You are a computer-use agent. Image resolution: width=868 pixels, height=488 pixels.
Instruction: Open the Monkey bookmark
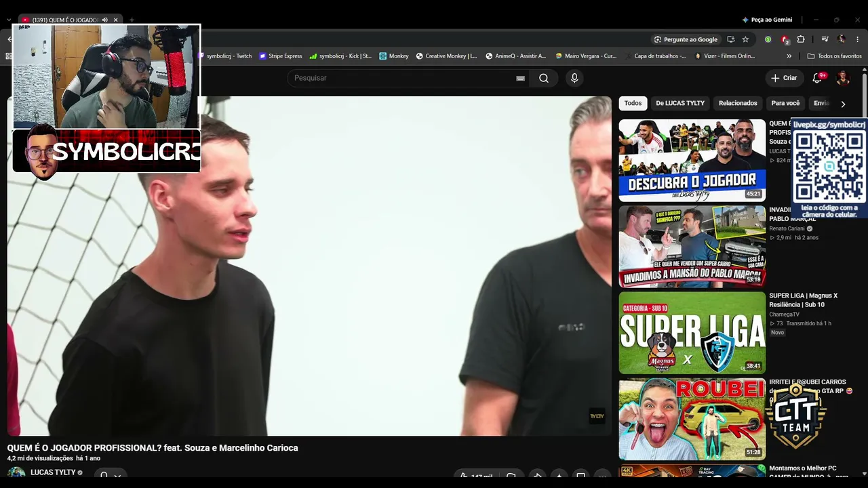pos(394,56)
